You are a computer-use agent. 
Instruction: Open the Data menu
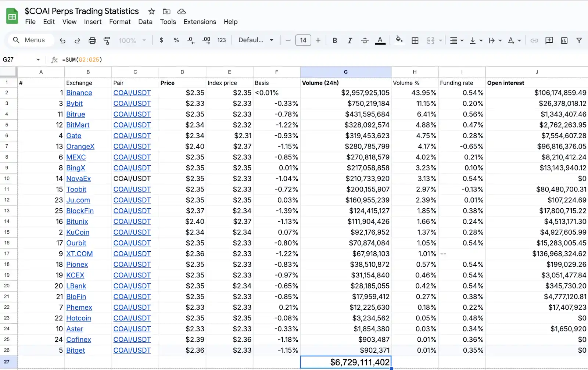point(145,22)
